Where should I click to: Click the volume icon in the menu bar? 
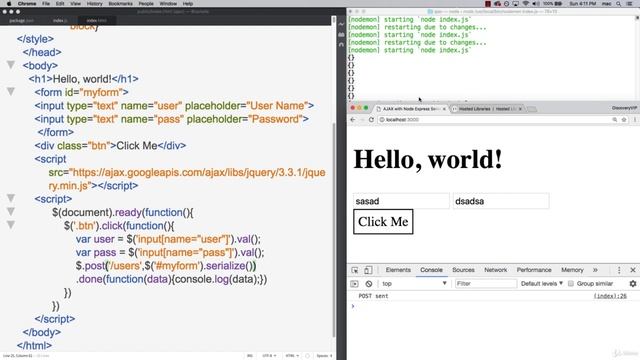[536, 4]
